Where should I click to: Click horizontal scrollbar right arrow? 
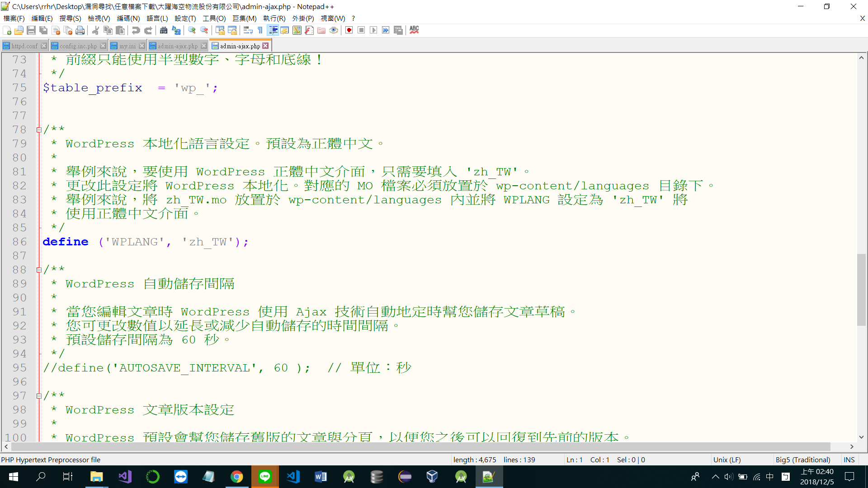coord(852,446)
